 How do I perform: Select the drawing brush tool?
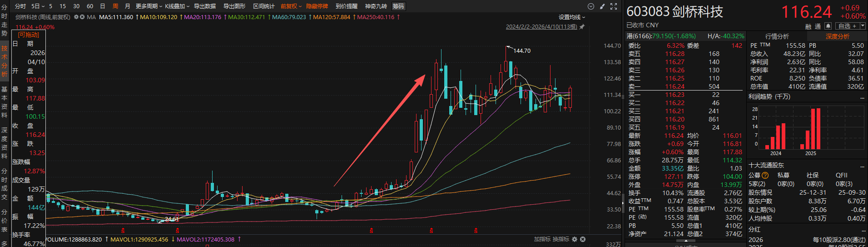pos(602,6)
